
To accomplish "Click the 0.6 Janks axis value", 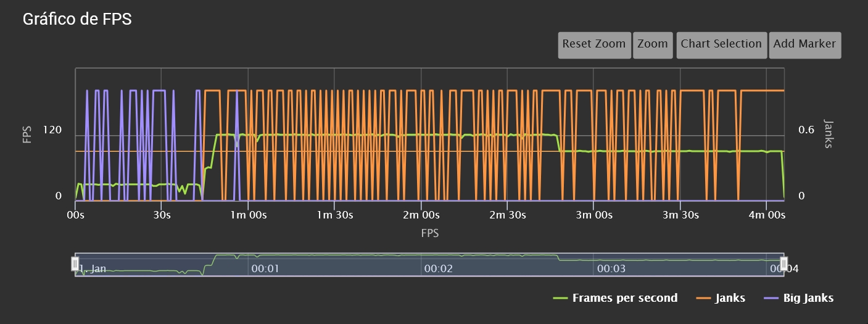I will (x=806, y=130).
